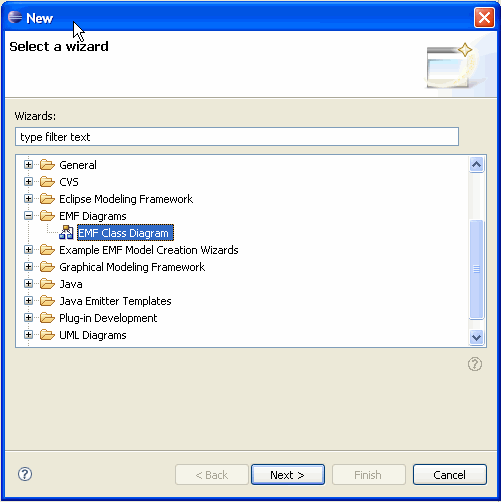This screenshot has width=501, height=502.
Task: Expand Java Emitter Templates node
Action: coord(28,301)
